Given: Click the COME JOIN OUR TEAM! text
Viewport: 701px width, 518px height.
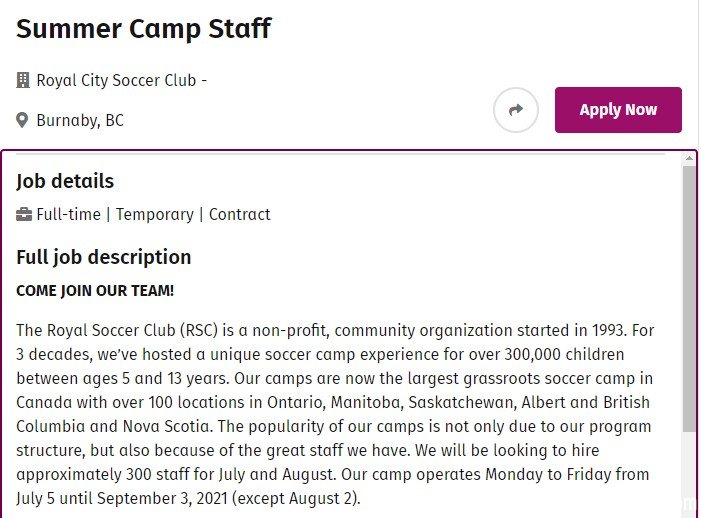Looking at the screenshot, I should [95, 291].
